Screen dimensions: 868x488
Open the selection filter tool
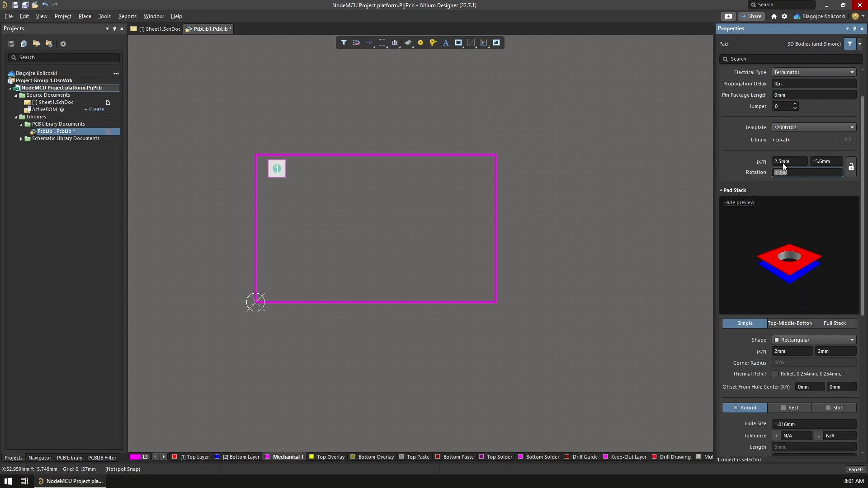coord(344,42)
